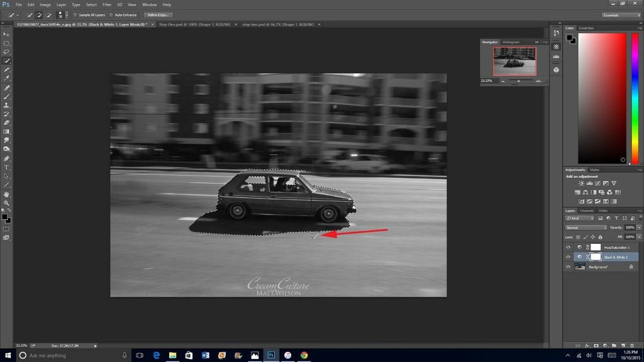Screen dimensions: 644x362
Task: Select the Crop tool
Action: [x=6, y=70]
